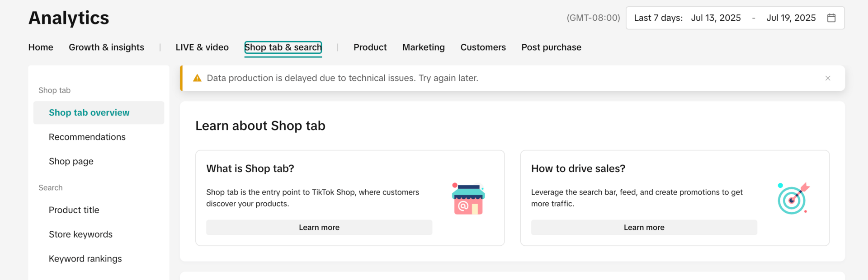Click the warning triangle icon in banner
Viewport: 868px width, 280px height.
click(197, 78)
